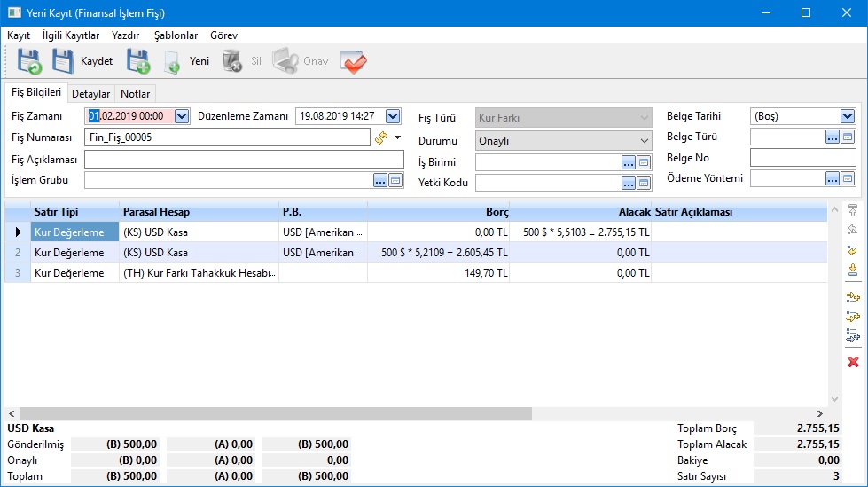
Task: Open the Yazdır menu
Action: [x=126, y=35]
